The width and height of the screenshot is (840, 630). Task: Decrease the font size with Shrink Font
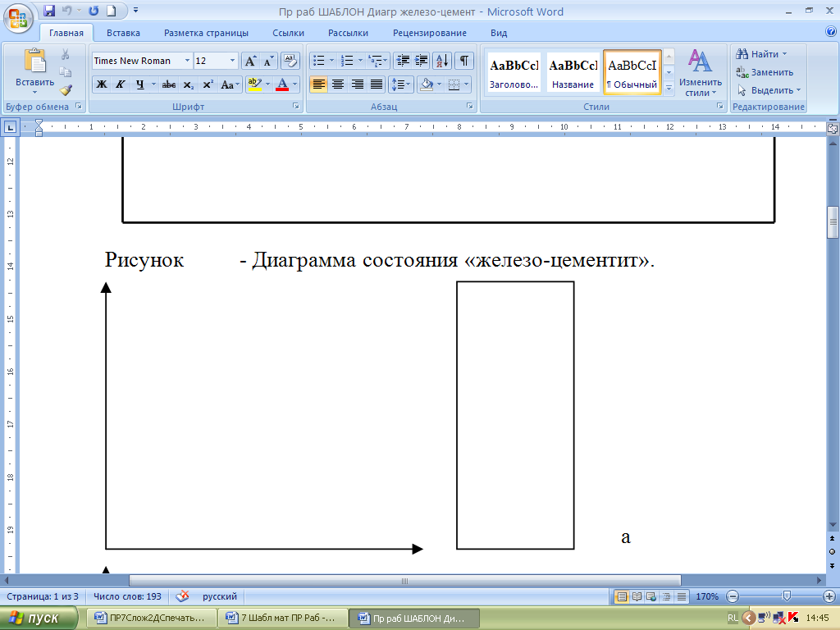click(x=268, y=61)
